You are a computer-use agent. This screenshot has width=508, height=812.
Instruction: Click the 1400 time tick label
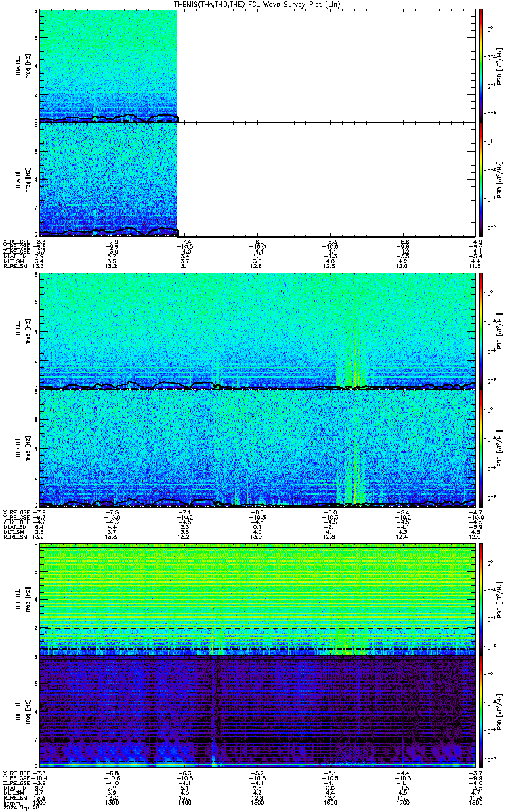click(x=185, y=801)
